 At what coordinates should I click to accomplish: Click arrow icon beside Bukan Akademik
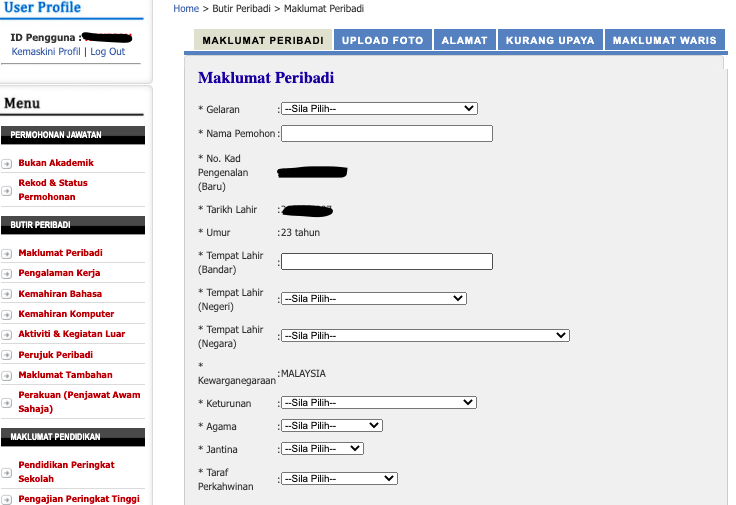tap(7, 163)
